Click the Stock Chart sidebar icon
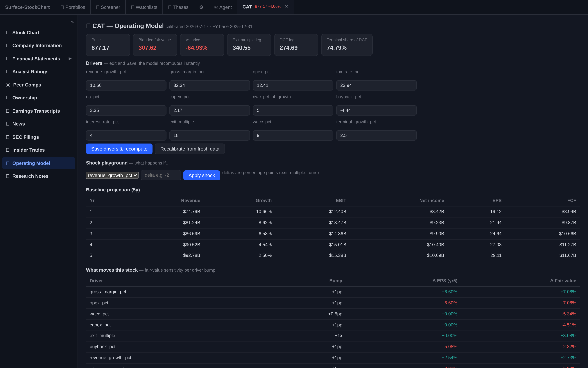The width and height of the screenshot is (588, 368). coord(8,33)
